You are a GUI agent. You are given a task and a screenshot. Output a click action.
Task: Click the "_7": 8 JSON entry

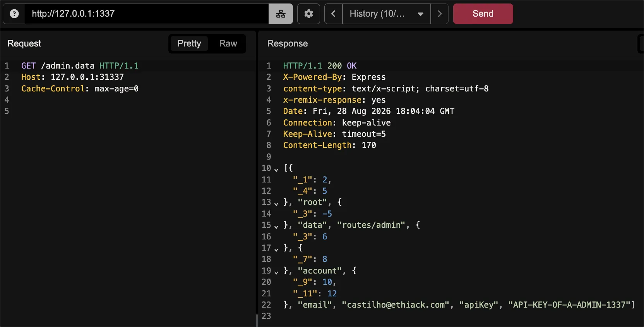(310, 259)
